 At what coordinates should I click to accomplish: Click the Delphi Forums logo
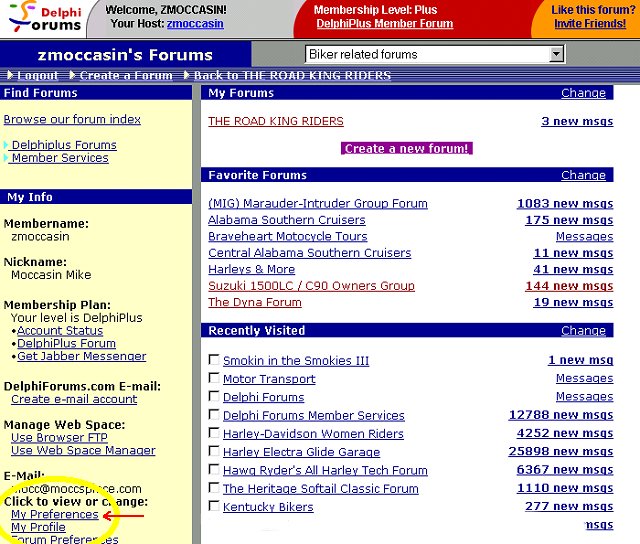tap(45, 18)
